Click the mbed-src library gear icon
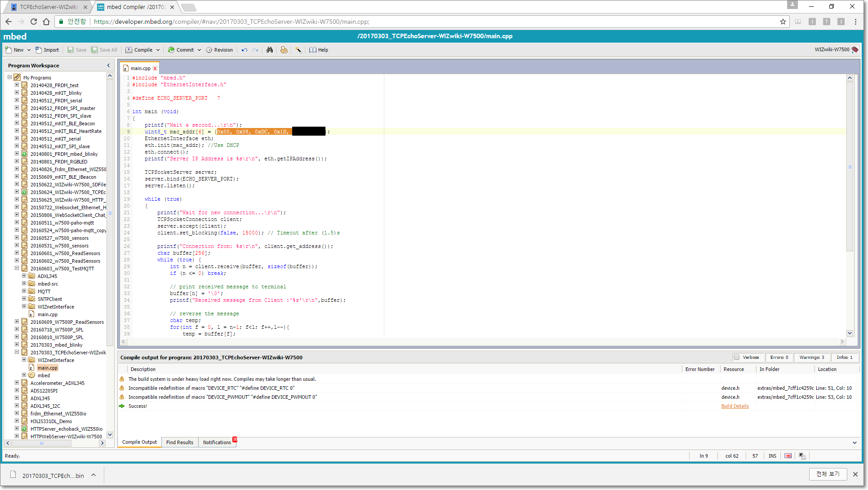The image size is (868, 490). click(x=32, y=284)
